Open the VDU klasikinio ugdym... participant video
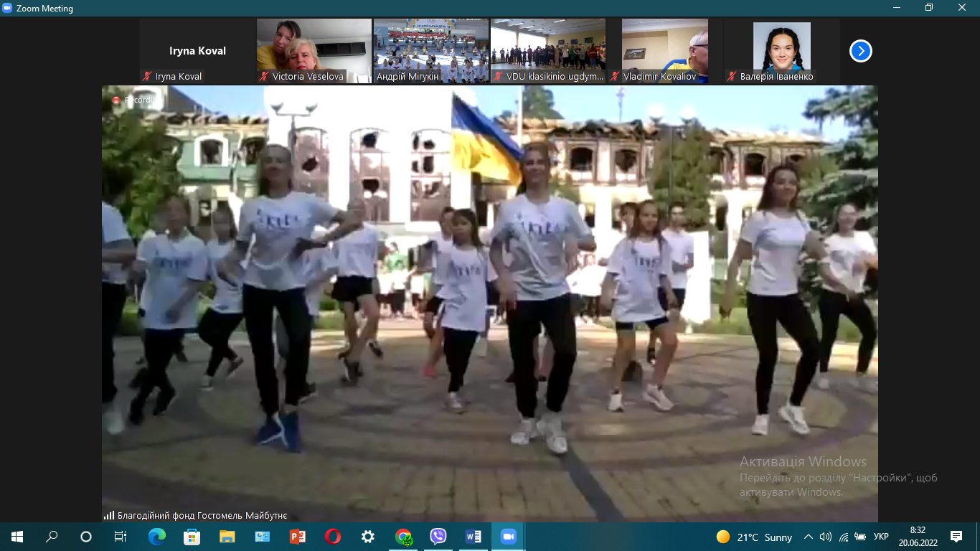This screenshot has height=551, width=980. (547, 51)
